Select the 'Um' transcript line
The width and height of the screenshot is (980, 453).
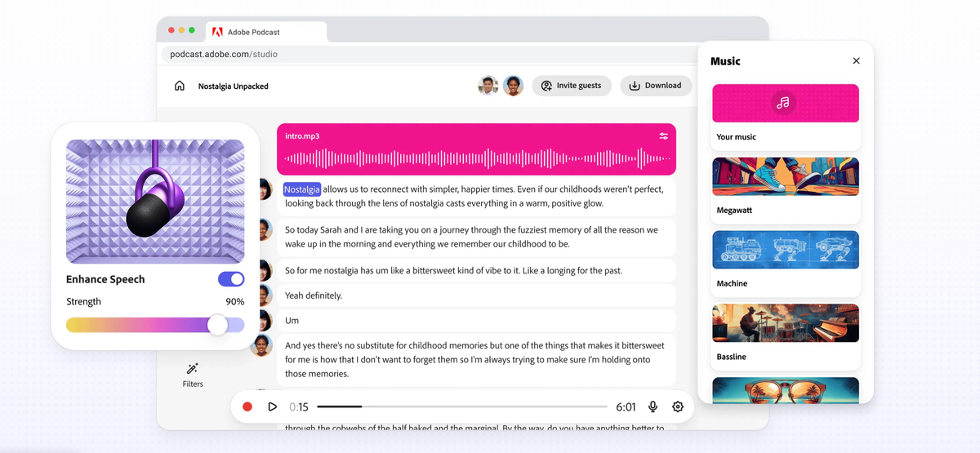(476, 321)
